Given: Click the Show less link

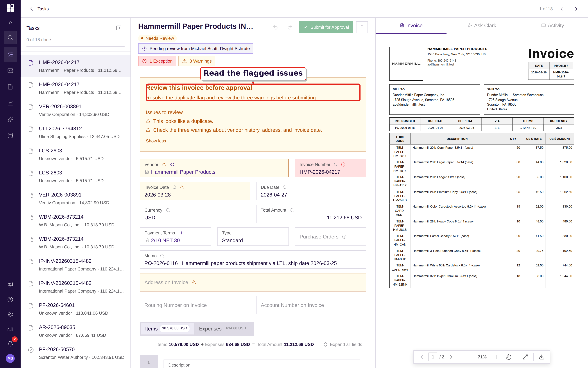Looking at the screenshot, I should point(156,141).
